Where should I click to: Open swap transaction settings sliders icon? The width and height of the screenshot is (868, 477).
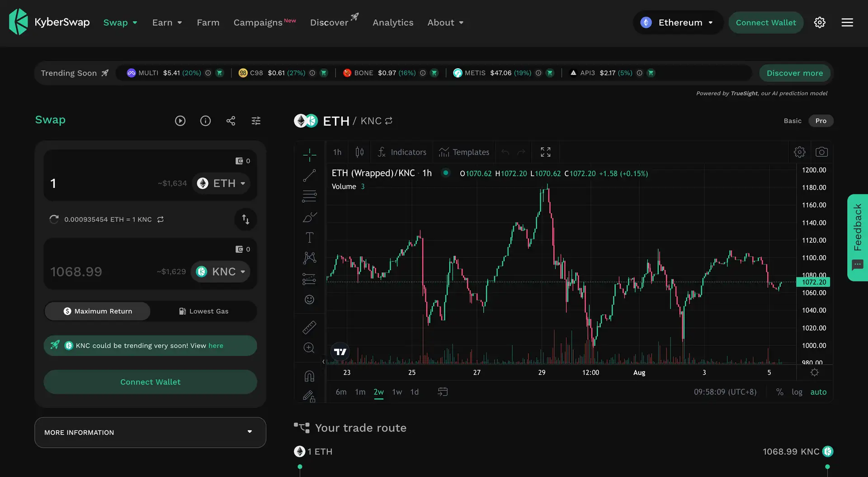tap(256, 121)
